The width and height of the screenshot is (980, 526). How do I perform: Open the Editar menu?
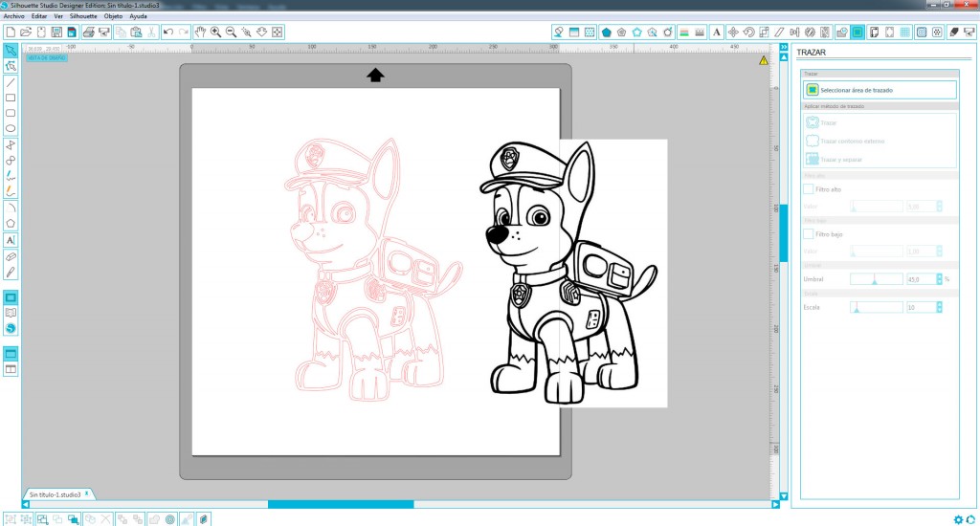(x=39, y=16)
